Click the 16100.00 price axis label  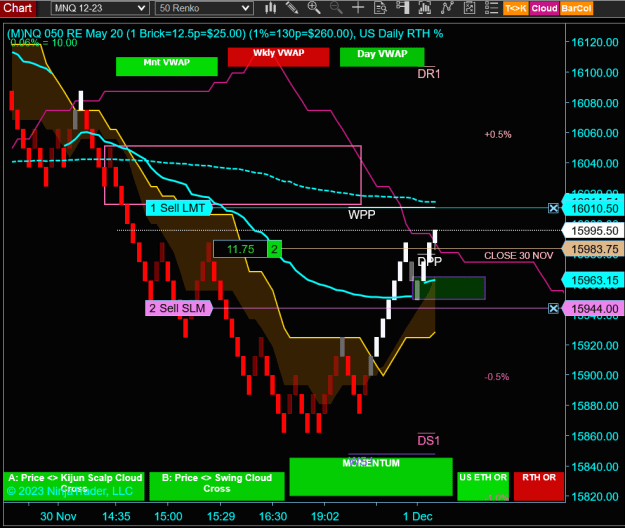click(x=595, y=73)
